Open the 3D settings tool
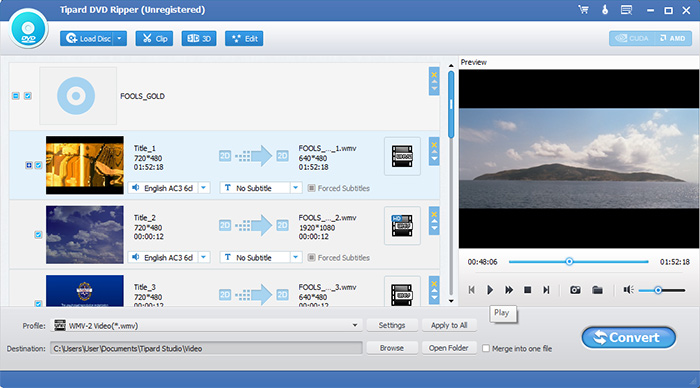Viewport: 700px width, 388px height. [199, 39]
